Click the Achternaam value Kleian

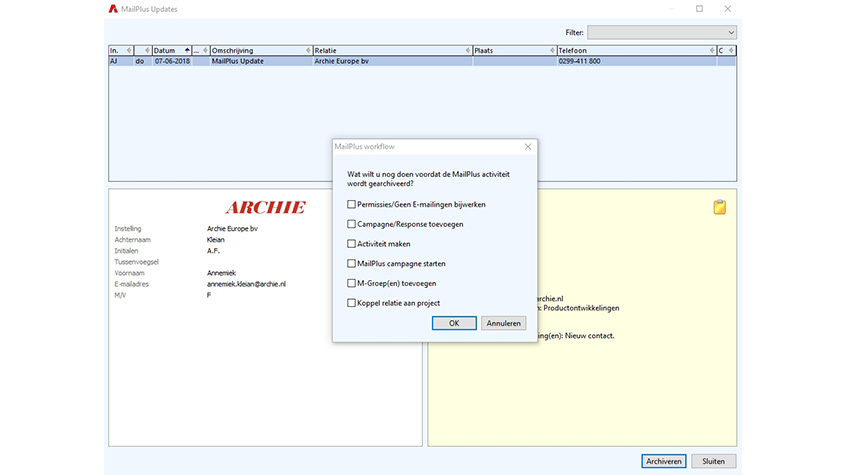(216, 239)
